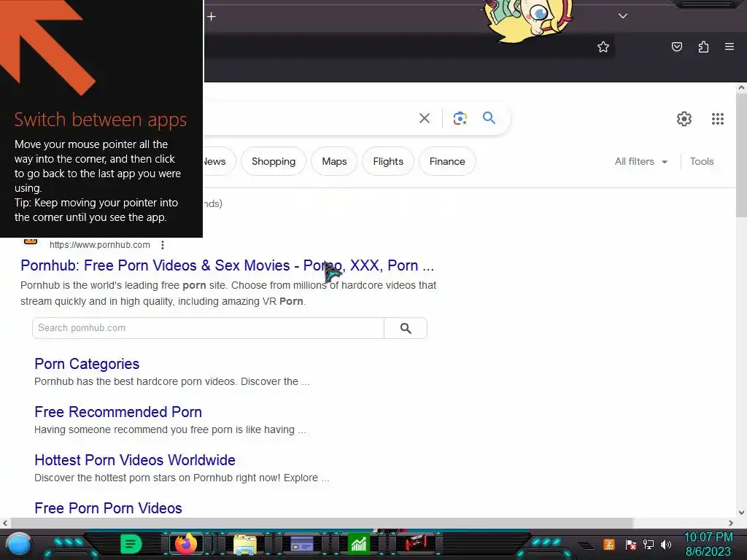This screenshot has width=747, height=560.
Task: Open the purple card app on taskbar
Action: point(301,544)
